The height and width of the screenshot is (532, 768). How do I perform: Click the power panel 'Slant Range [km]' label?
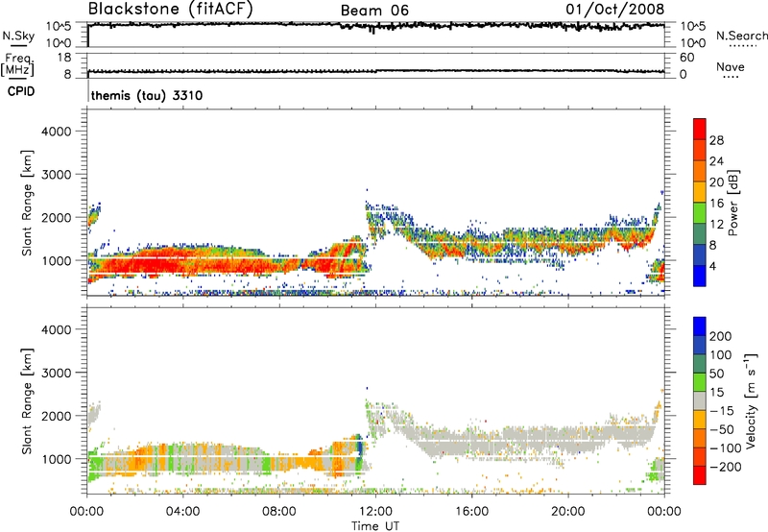click(x=27, y=203)
